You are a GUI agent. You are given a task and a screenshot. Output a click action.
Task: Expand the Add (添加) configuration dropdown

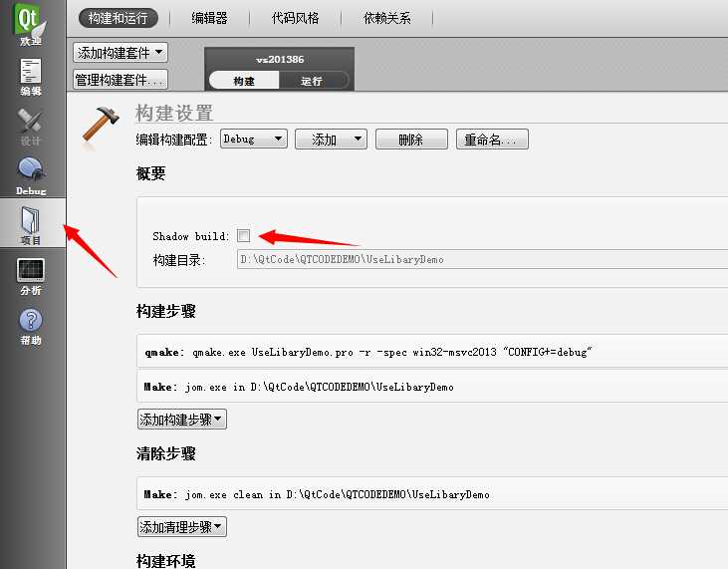click(332, 140)
